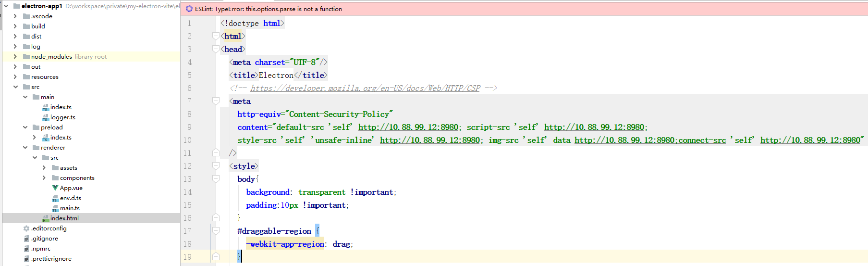Open the default-src http://10.88.99.12:8980 link
The width and height of the screenshot is (868, 266).
408,127
